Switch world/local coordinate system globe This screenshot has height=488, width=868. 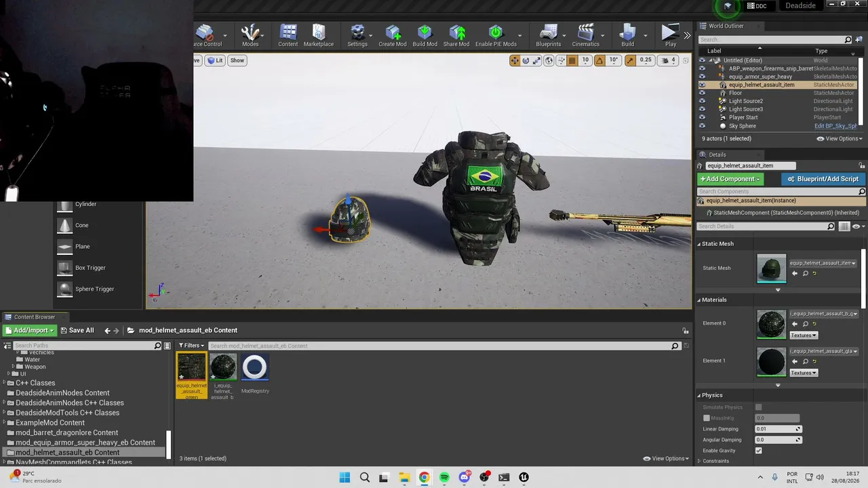pyautogui.click(x=549, y=60)
